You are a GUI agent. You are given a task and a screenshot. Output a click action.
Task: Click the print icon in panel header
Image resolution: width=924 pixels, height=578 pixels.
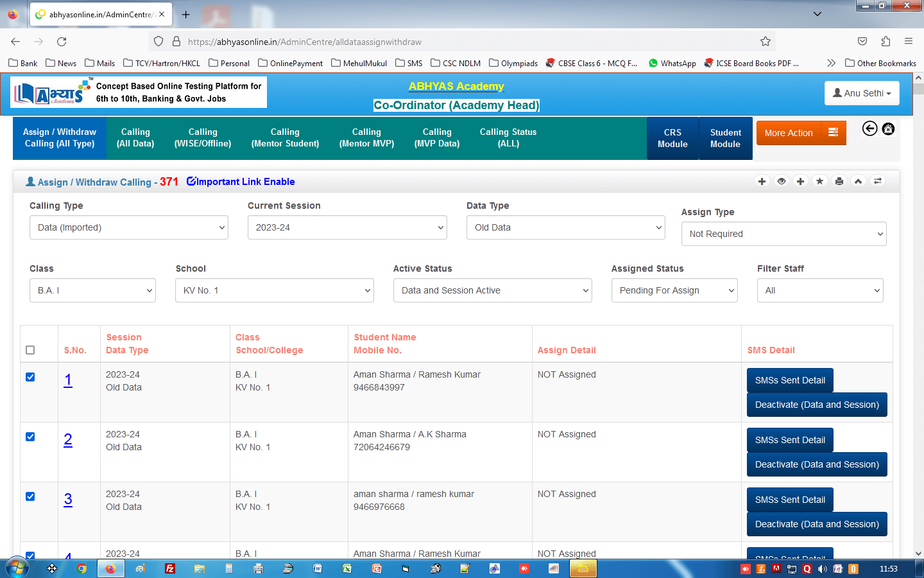point(839,182)
